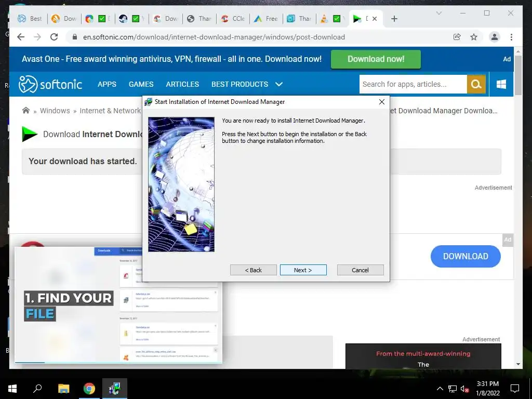
Task: Bookmark this page with star icon
Action: click(x=474, y=37)
